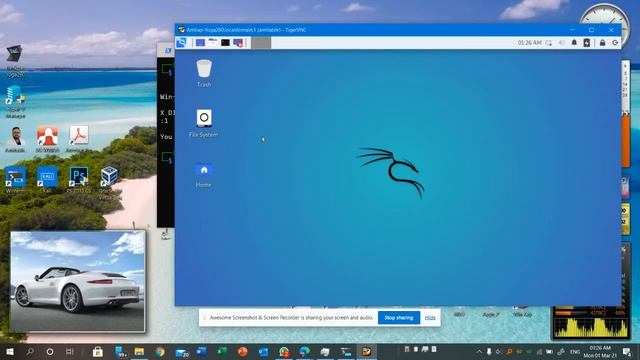This screenshot has height=360, width=640.
Task: Open the file manager launcher in Kali panel
Action: click(213, 42)
